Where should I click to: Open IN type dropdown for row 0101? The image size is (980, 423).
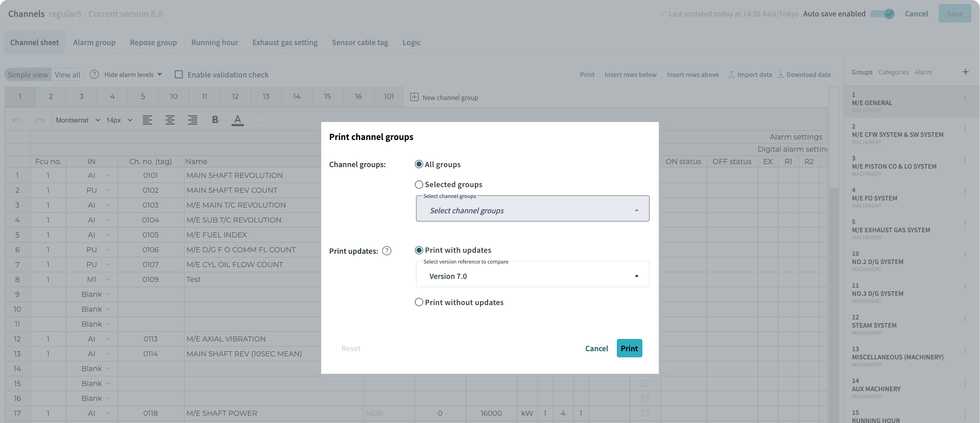point(108,175)
